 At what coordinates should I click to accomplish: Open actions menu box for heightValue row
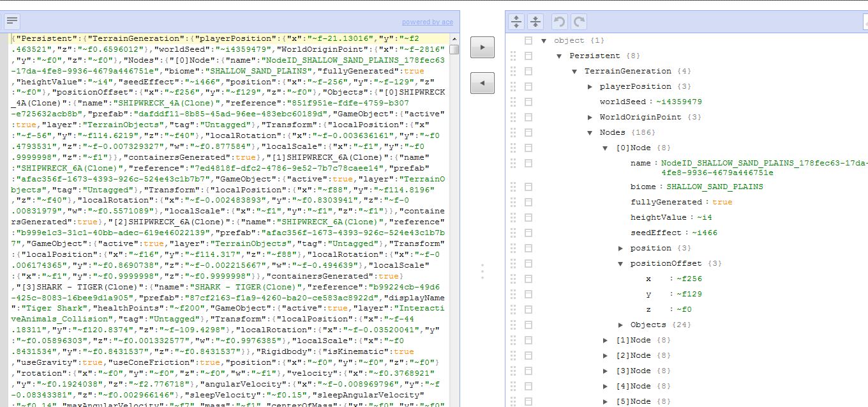(528, 217)
